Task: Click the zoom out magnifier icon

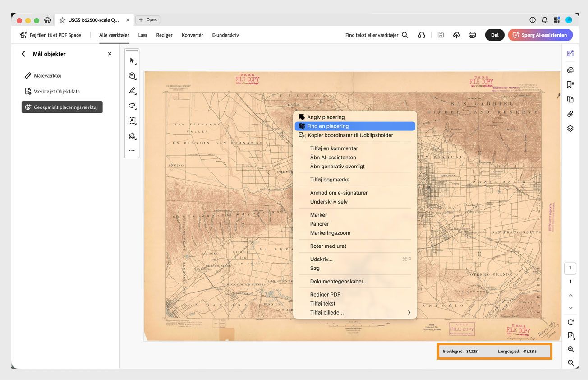Action: 570,362
